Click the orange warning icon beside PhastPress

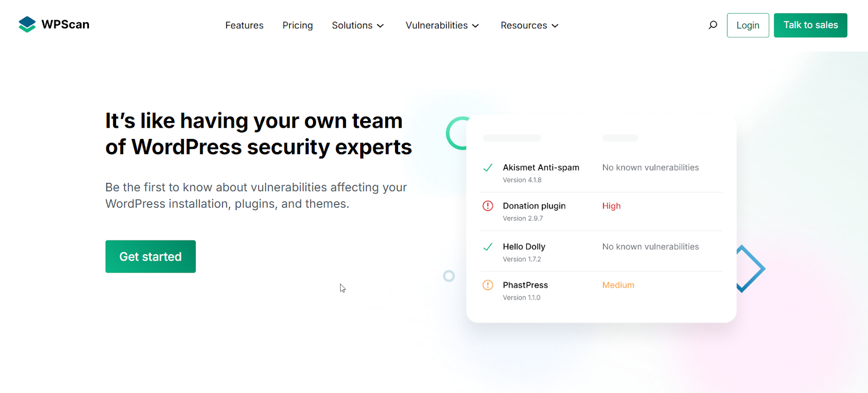coord(488,285)
